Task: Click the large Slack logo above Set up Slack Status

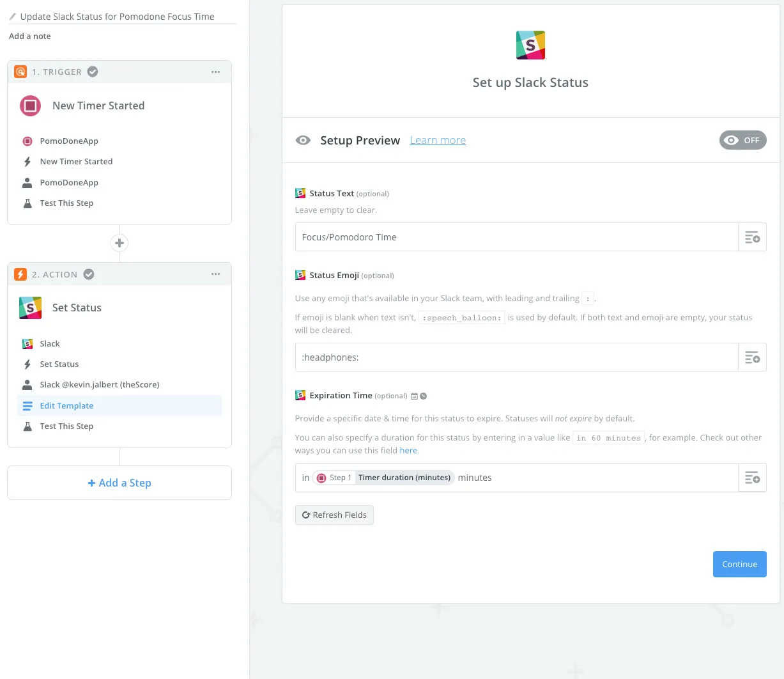Action: tap(530, 45)
